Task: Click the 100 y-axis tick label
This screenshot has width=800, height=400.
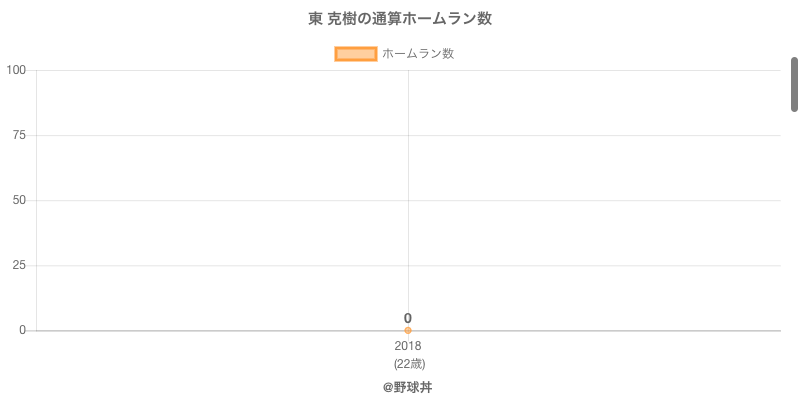Action: (x=16, y=70)
